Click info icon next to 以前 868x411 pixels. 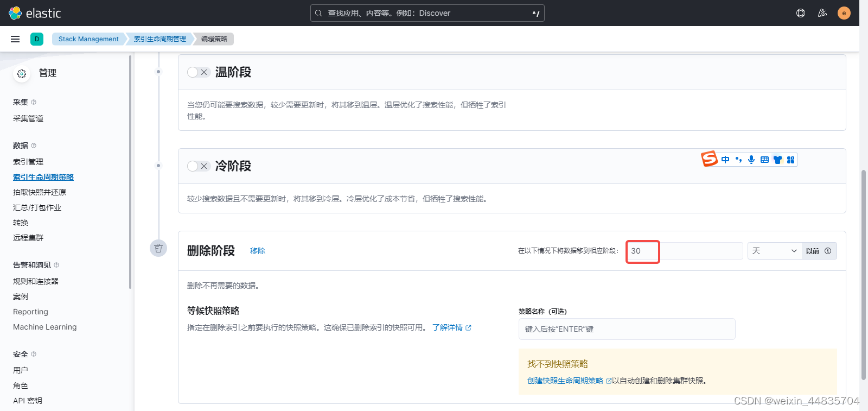[828, 251]
